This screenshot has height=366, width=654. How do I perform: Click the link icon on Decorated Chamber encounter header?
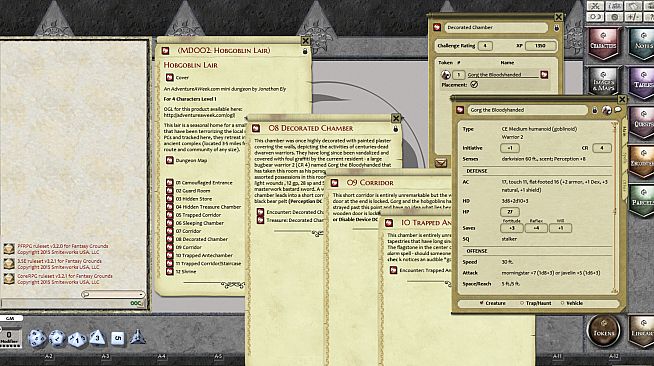437,28
